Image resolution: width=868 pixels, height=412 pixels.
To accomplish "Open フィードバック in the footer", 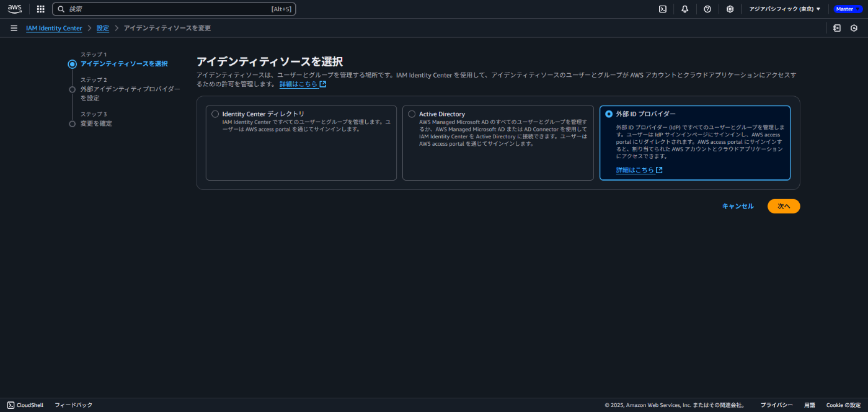I will 73,405.
